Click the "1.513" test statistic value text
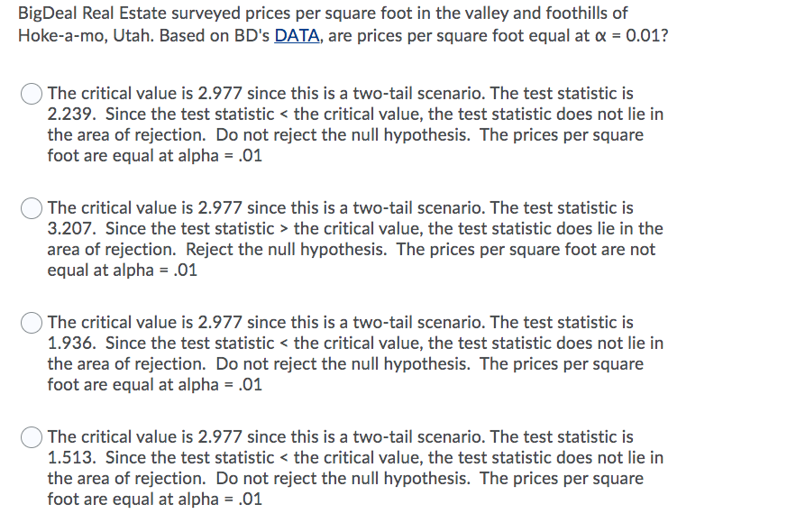The width and height of the screenshot is (787, 532). 71,457
